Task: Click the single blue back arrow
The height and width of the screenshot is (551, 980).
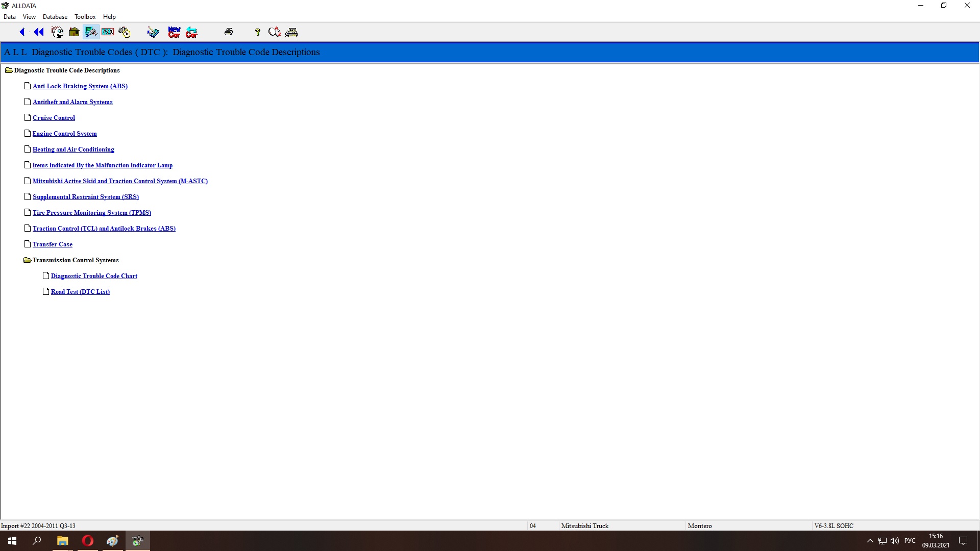Action: coord(22,32)
